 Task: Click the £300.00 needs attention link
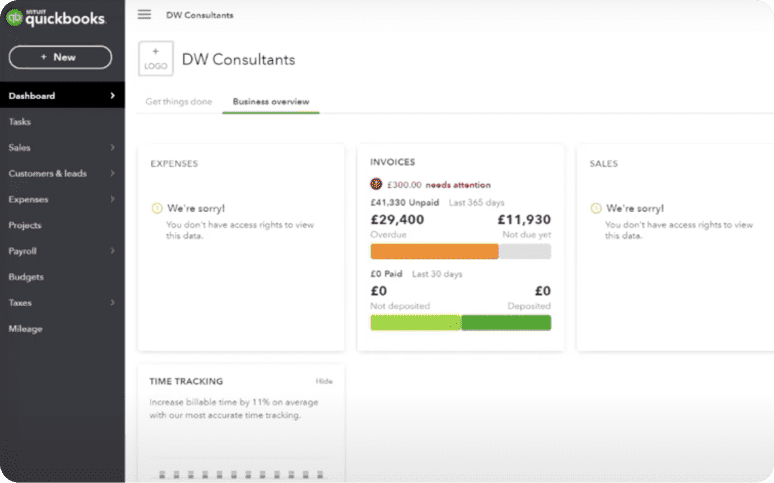point(438,185)
